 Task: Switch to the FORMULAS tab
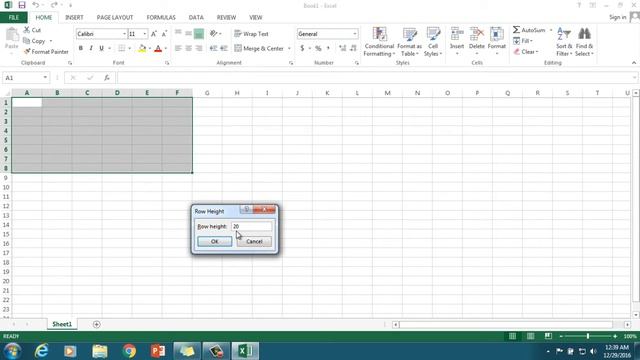(161, 18)
